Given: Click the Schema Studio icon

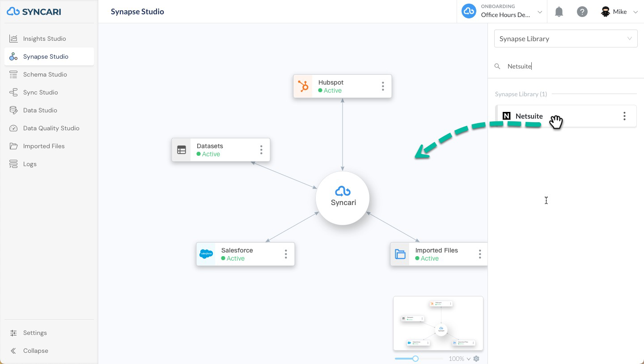Looking at the screenshot, I should pyautogui.click(x=13, y=74).
